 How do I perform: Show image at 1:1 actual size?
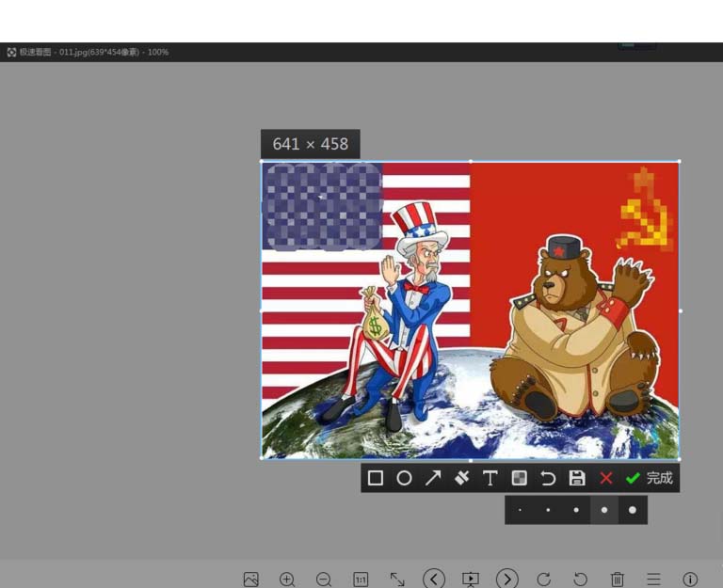[x=361, y=580]
